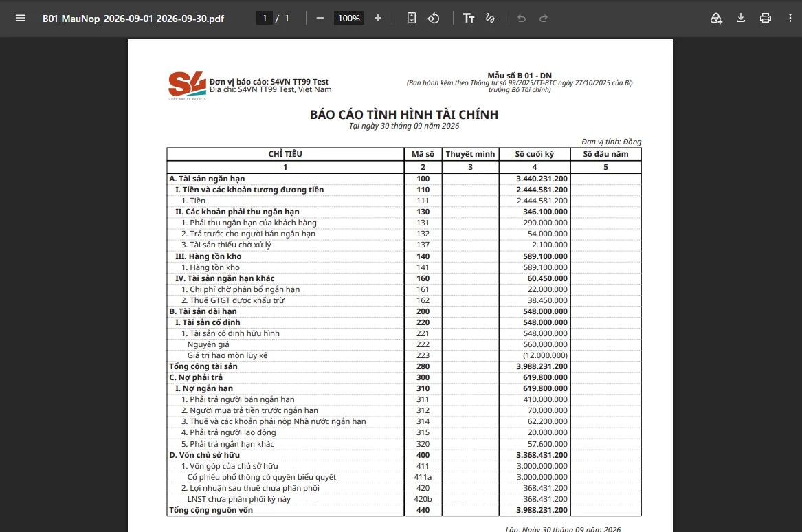Viewport: 802px width, 532px height.
Task: Click the S4 company logo
Action: [187, 85]
